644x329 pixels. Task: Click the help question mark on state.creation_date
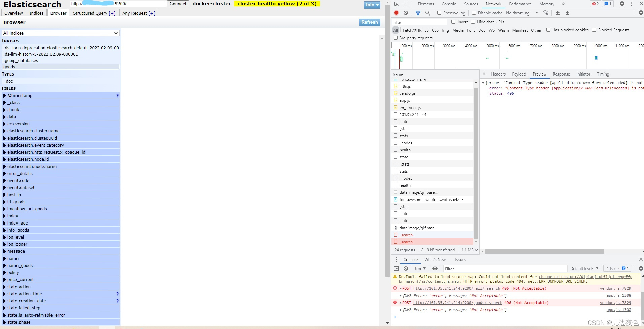coord(117,301)
